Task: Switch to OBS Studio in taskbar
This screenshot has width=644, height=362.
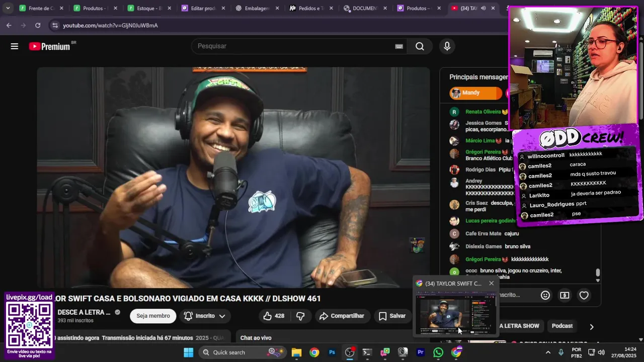Action: pos(350,352)
